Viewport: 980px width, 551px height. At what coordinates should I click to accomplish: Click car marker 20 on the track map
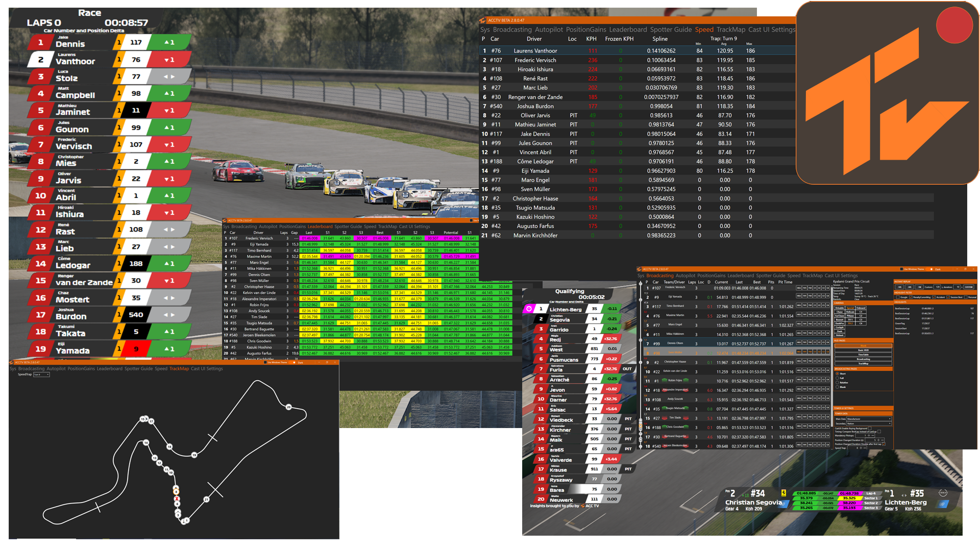click(x=288, y=407)
